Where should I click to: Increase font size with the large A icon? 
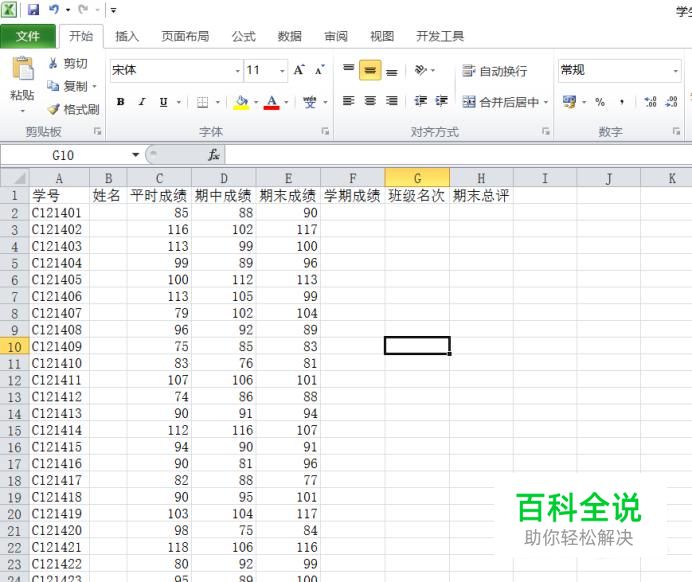299,70
